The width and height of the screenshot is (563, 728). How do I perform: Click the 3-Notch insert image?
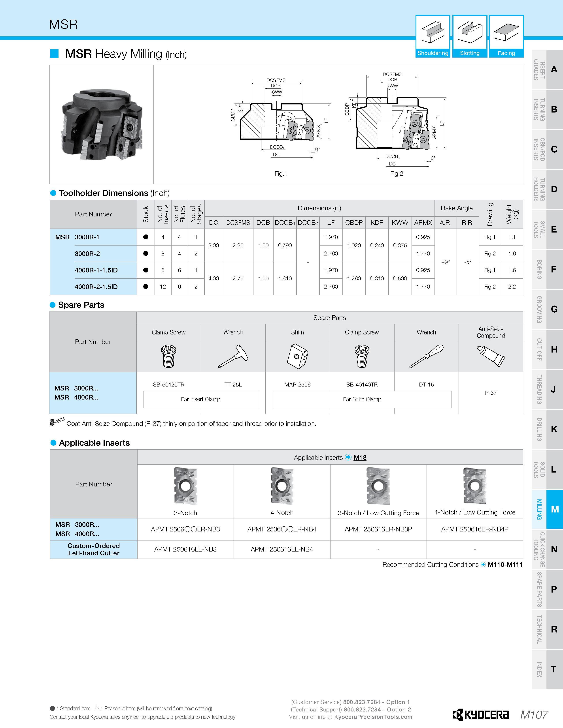[185, 486]
